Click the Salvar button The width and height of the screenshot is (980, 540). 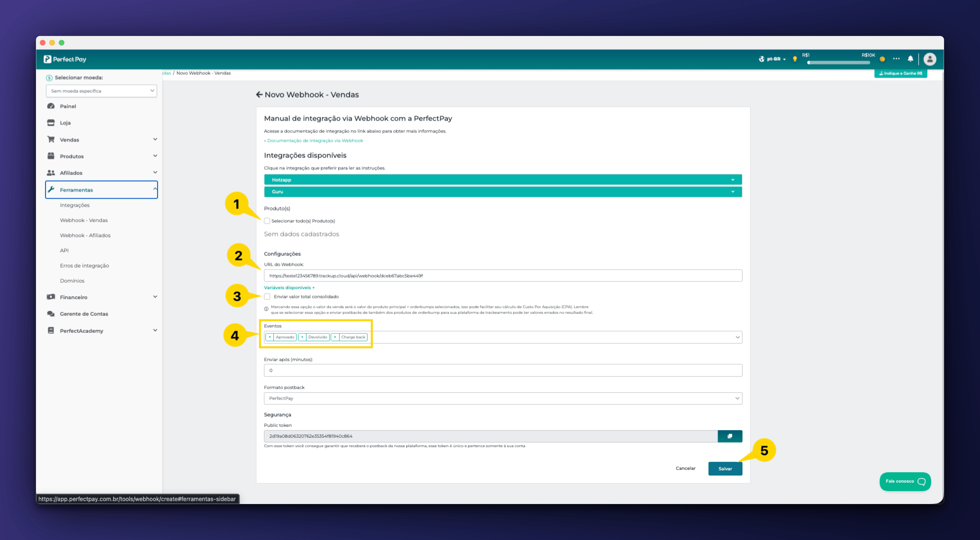pyautogui.click(x=725, y=469)
